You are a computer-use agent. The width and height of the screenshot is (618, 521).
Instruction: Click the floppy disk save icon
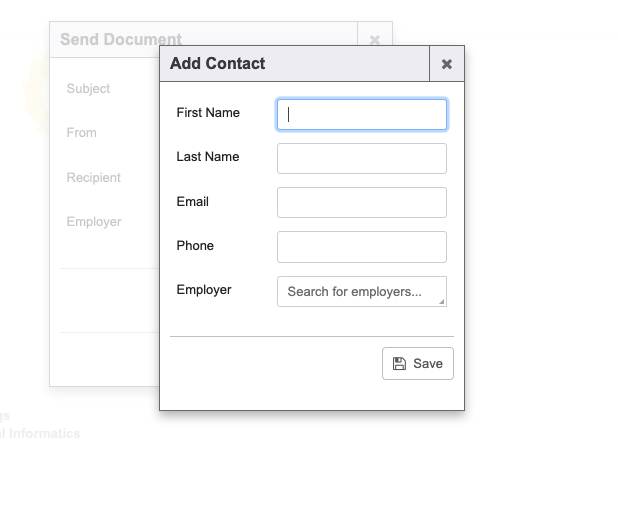pyautogui.click(x=399, y=363)
